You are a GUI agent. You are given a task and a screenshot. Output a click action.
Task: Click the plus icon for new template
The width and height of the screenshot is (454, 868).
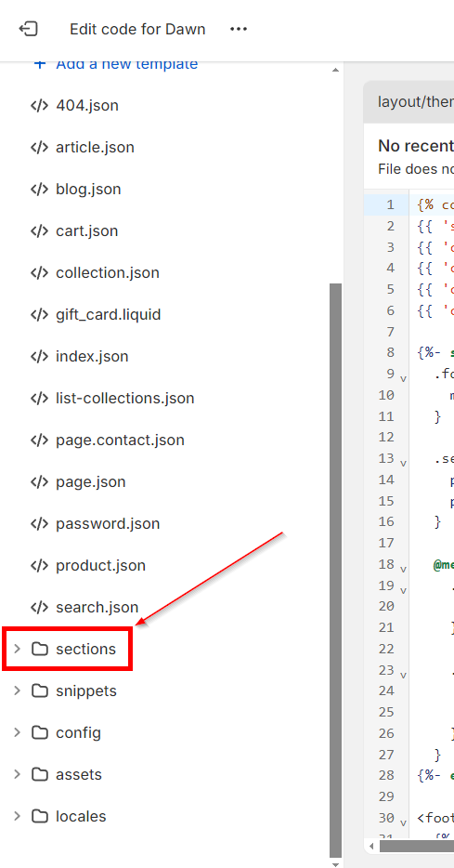pos(40,64)
